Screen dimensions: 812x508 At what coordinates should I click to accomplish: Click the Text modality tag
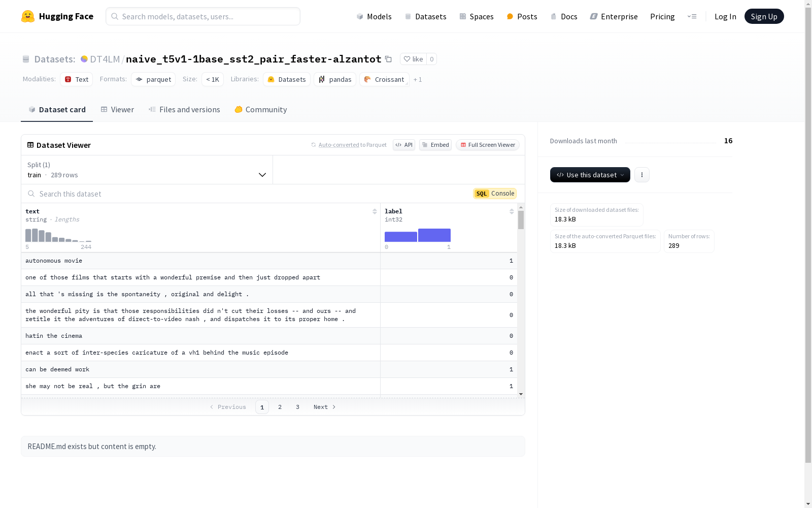76,79
